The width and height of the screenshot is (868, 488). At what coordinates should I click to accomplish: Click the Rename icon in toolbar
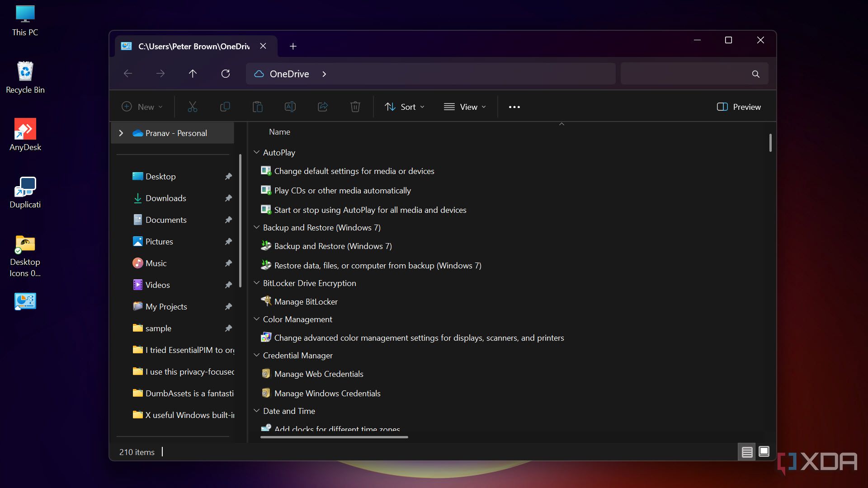(290, 107)
